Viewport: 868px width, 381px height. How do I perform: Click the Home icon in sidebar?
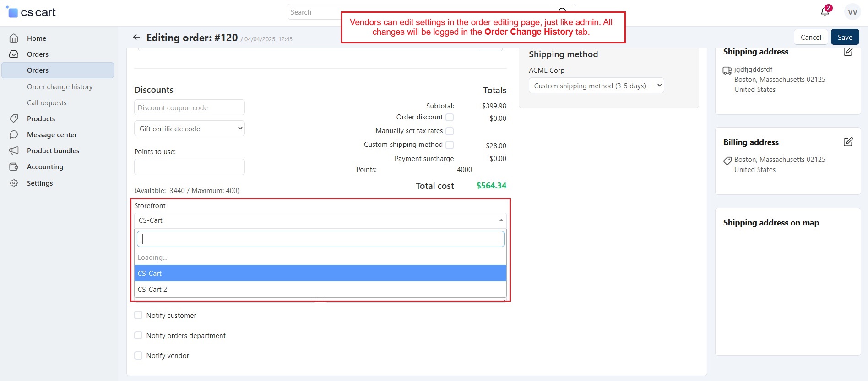tap(14, 38)
